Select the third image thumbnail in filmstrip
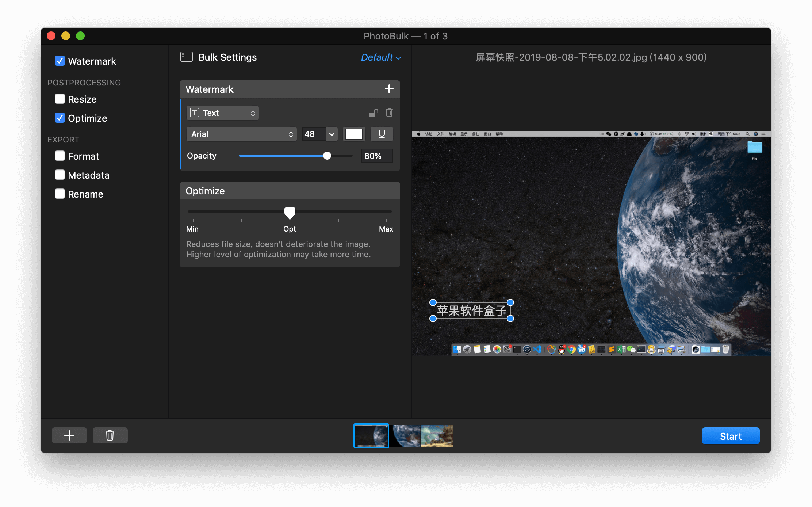812x507 pixels. (438, 435)
